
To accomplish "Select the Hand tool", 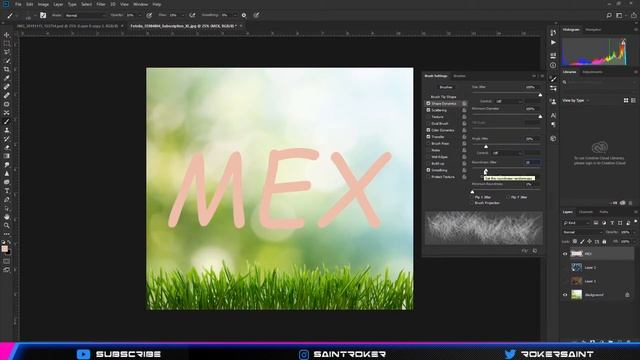I will point(7,217).
